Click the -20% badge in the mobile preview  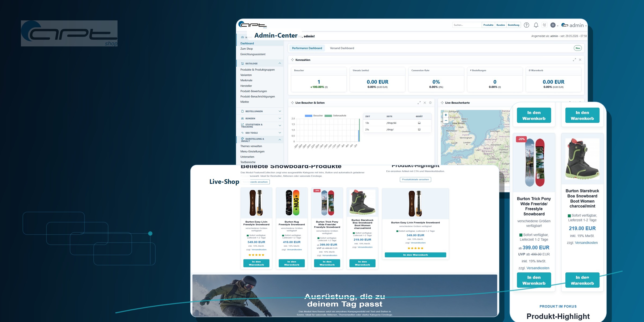coord(521,139)
